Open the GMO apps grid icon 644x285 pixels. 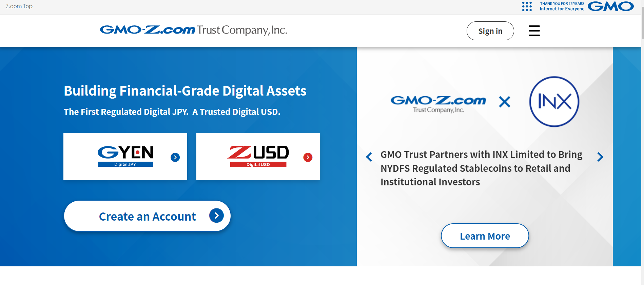(x=527, y=6)
